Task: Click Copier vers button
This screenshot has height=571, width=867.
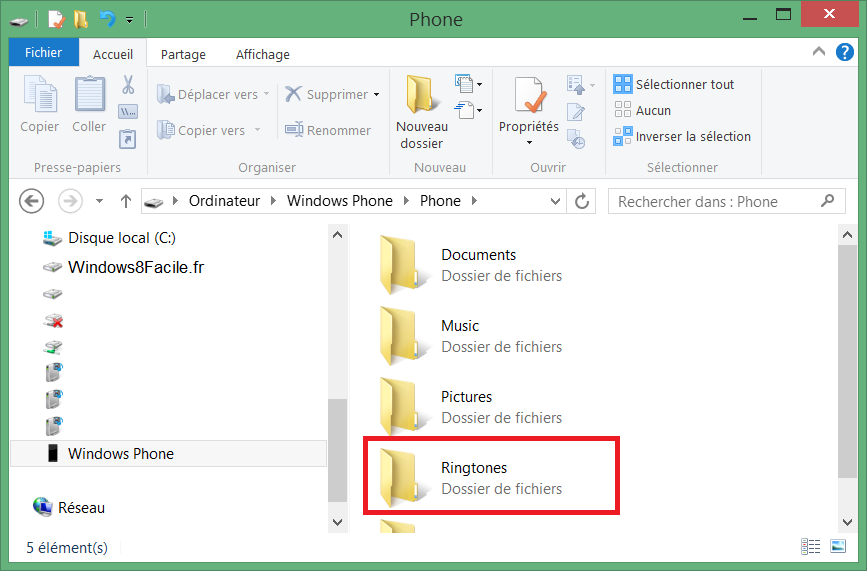Action: click(x=208, y=130)
